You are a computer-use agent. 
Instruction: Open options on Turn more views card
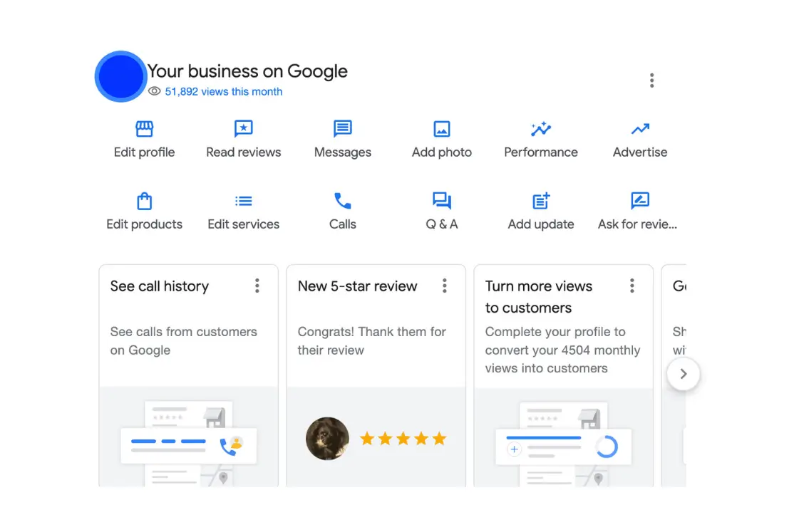pyautogui.click(x=632, y=286)
